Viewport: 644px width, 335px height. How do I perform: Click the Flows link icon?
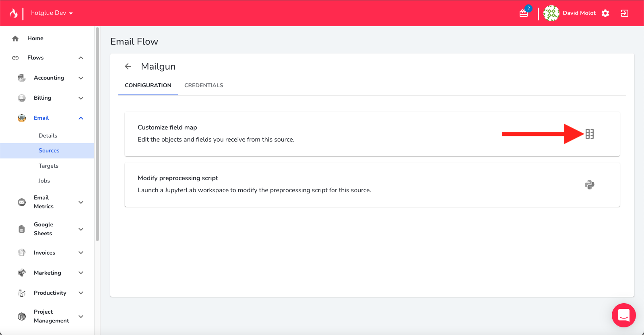[x=15, y=58]
